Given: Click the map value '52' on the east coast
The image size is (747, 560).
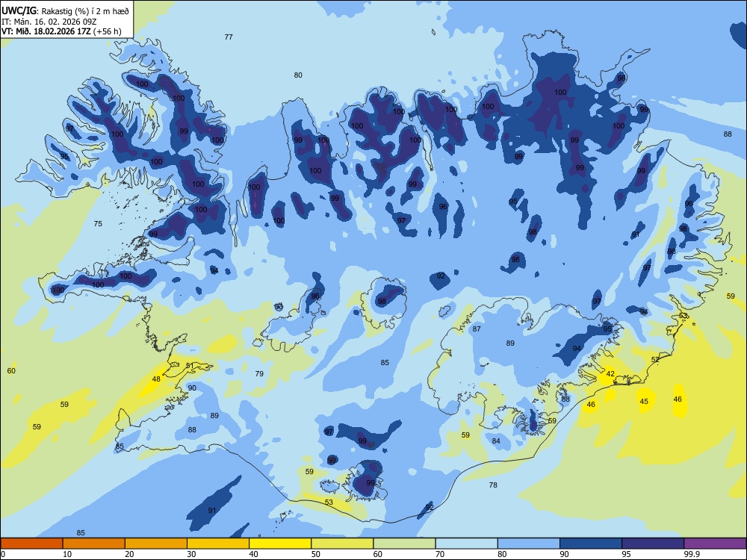Looking at the screenshot, I should tap(656, 360).
